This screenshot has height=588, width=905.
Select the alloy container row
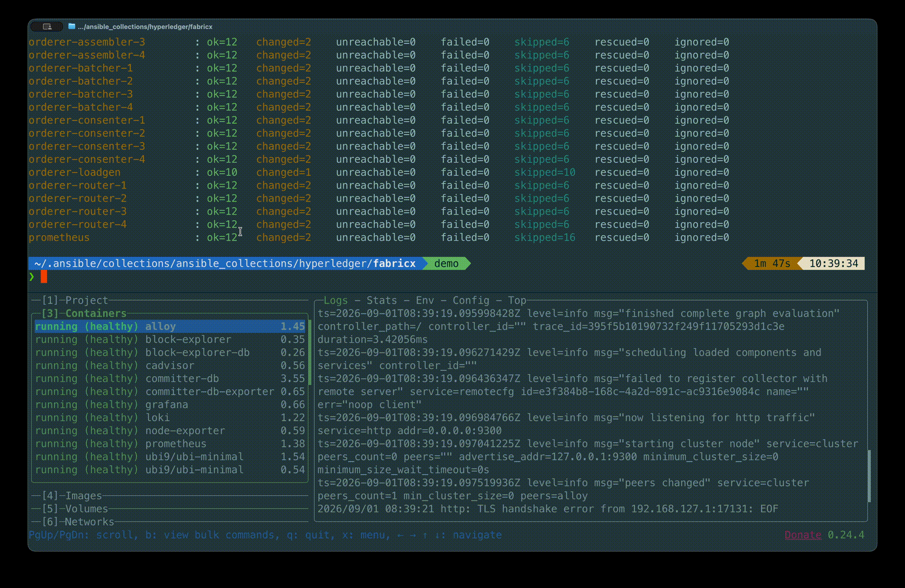click(170, 326)
